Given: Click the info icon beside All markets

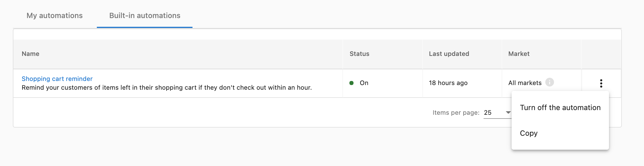Looking at the screenshot, I should point(549,82).
